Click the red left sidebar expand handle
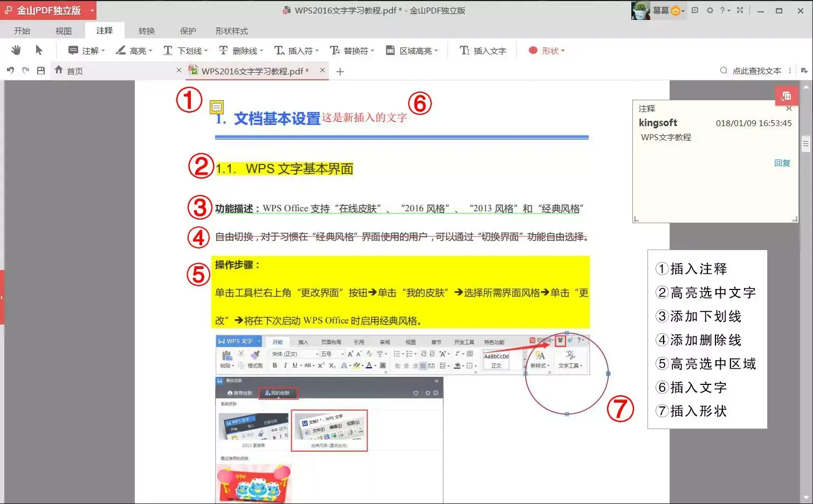Screen dimensions: 813x504 click(2, 297)
